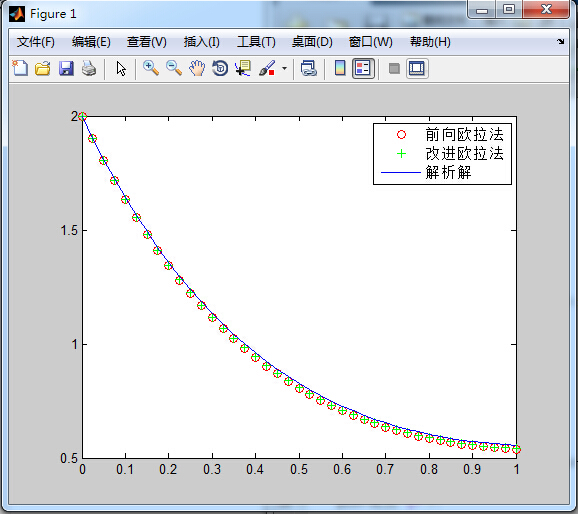This screenshot has height=514, width=578.
Task: Open the 帮助(H) menu
Action: [430, 42]
